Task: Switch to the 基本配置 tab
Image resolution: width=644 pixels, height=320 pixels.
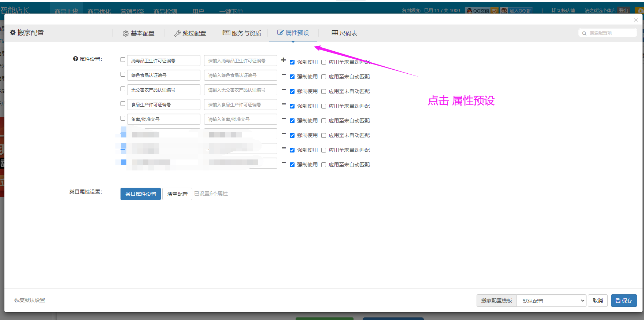Action: (x=138, y=33)
